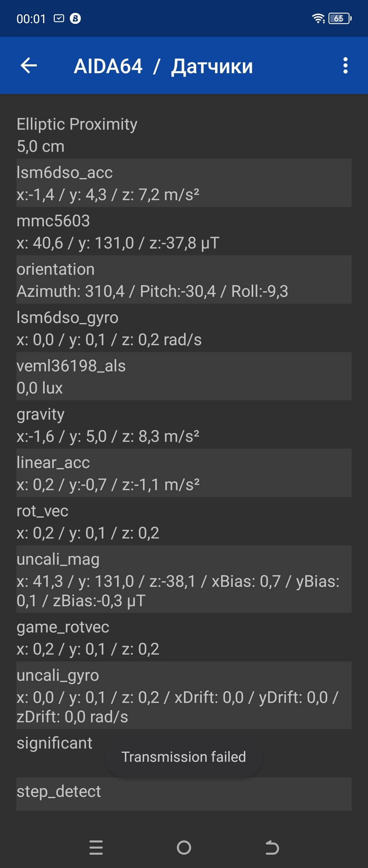This screenshot has height=868, width=368.
Task: Tap the round B notification icon
Action: (75, 18)
